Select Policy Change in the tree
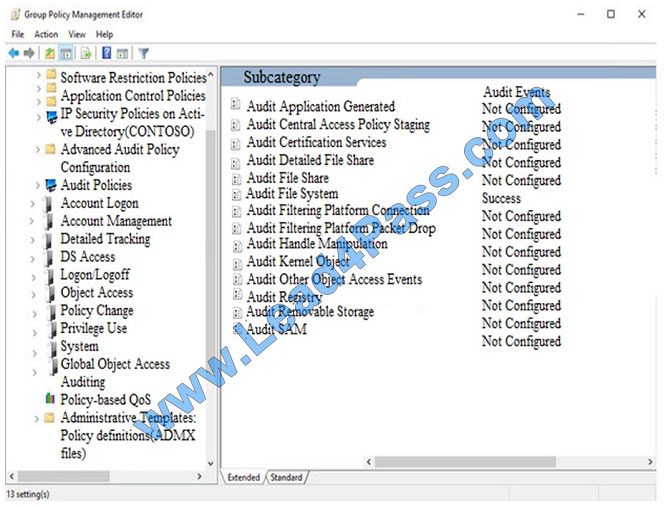 97,311
